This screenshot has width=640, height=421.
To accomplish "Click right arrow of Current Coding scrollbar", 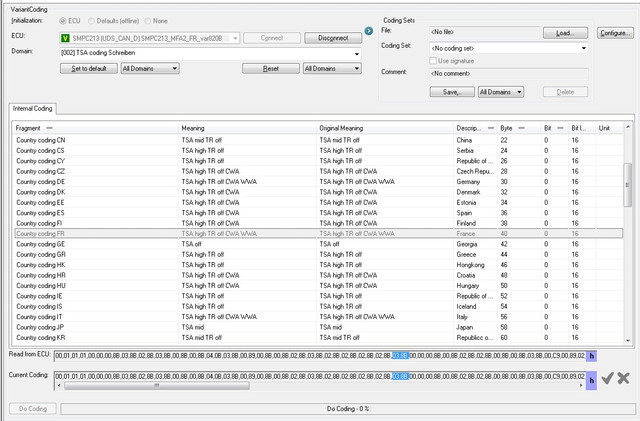I will [581, 385].
